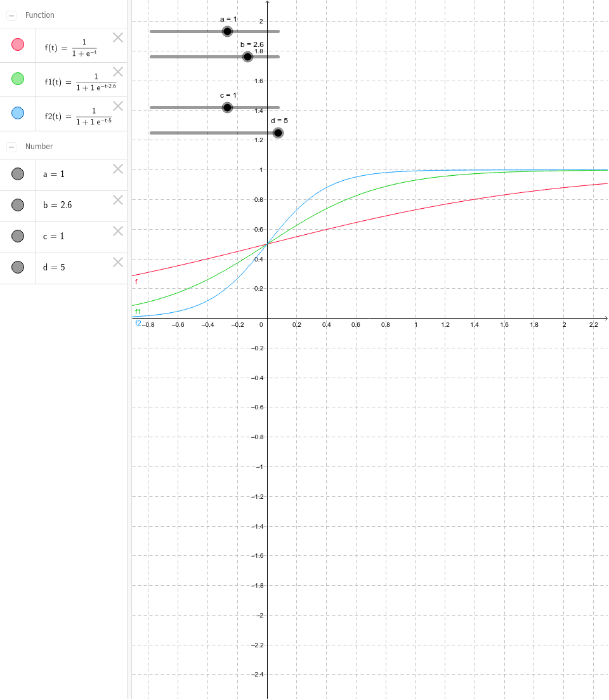
Task: Click slider d = 5 handle
Action: click(x=278, y=133)
